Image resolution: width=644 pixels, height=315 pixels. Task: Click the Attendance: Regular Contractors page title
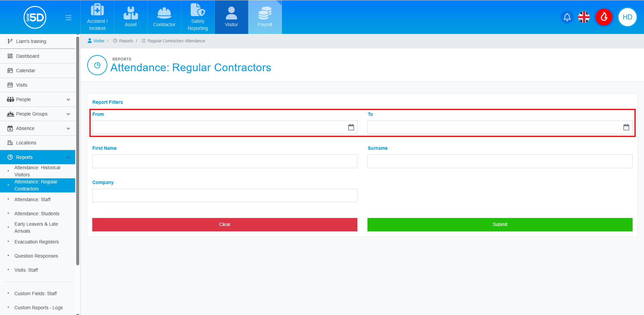click(191, 67)
